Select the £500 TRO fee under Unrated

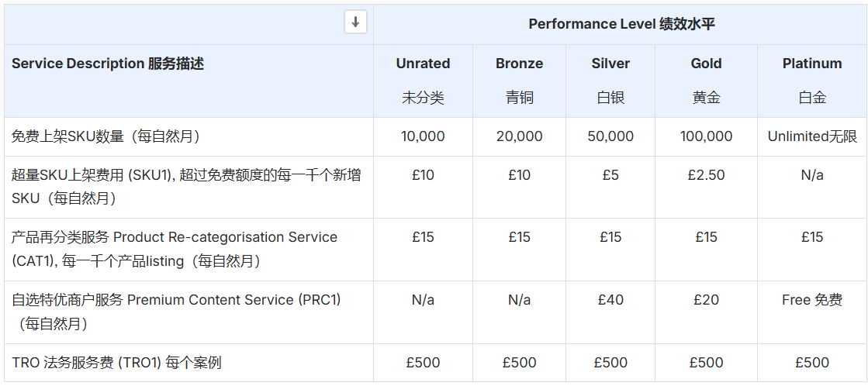point(423,363)
